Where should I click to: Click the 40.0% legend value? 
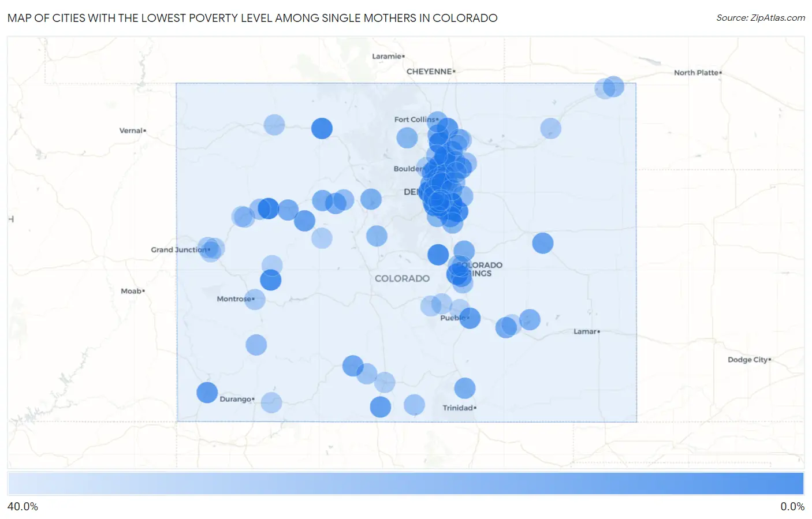[23, 506]
